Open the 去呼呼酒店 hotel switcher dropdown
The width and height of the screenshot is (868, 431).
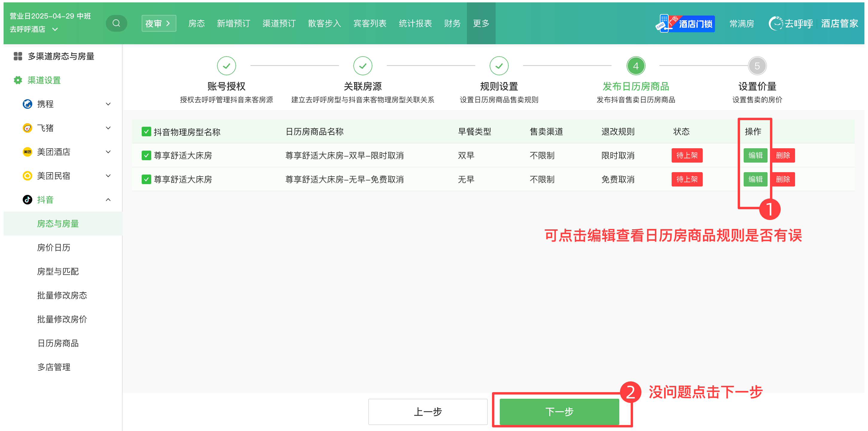[x=55, y=29]
